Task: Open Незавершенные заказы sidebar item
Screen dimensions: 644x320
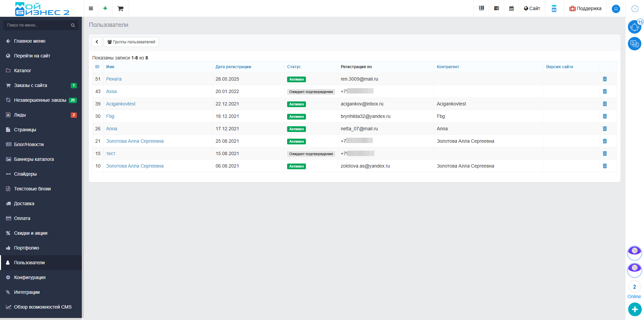Action: pyautogui.click(x=41, y=100)
